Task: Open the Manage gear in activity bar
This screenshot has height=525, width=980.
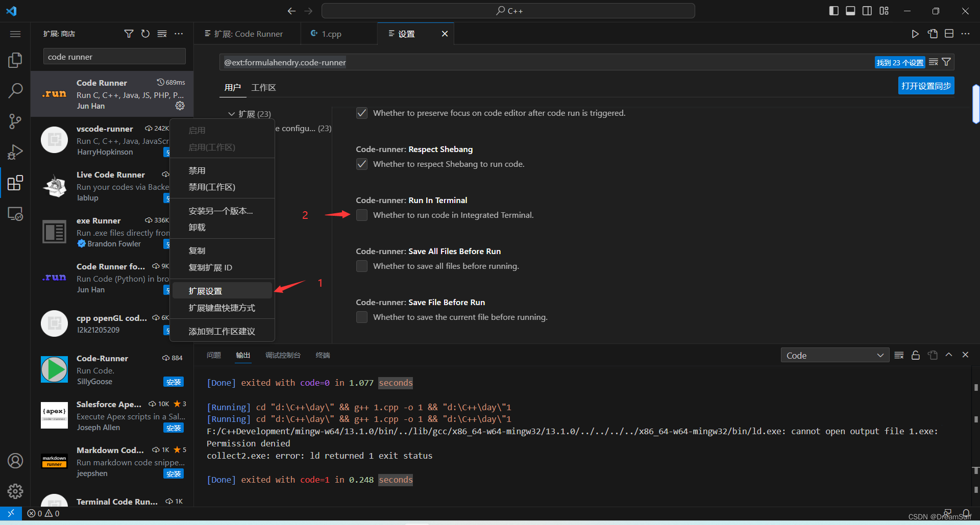Action: click(15, 491)
